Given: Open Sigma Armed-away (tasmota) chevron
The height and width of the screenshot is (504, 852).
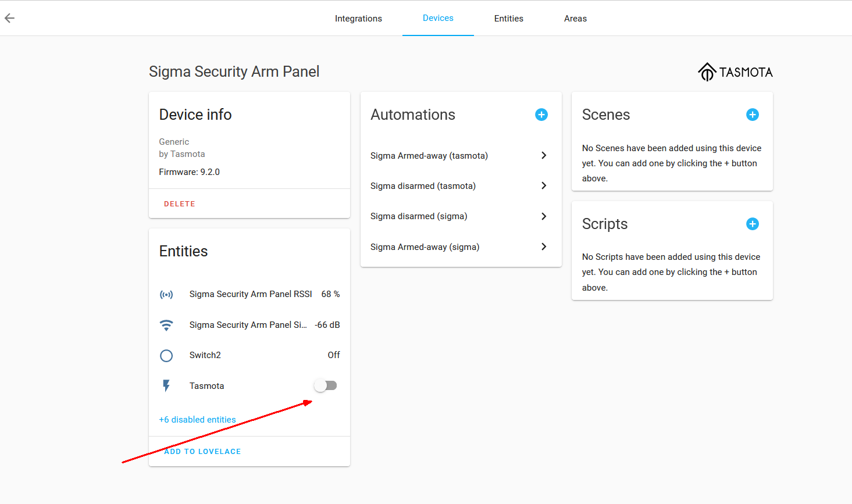Looking at the screenshot, I should click(544, 155).
